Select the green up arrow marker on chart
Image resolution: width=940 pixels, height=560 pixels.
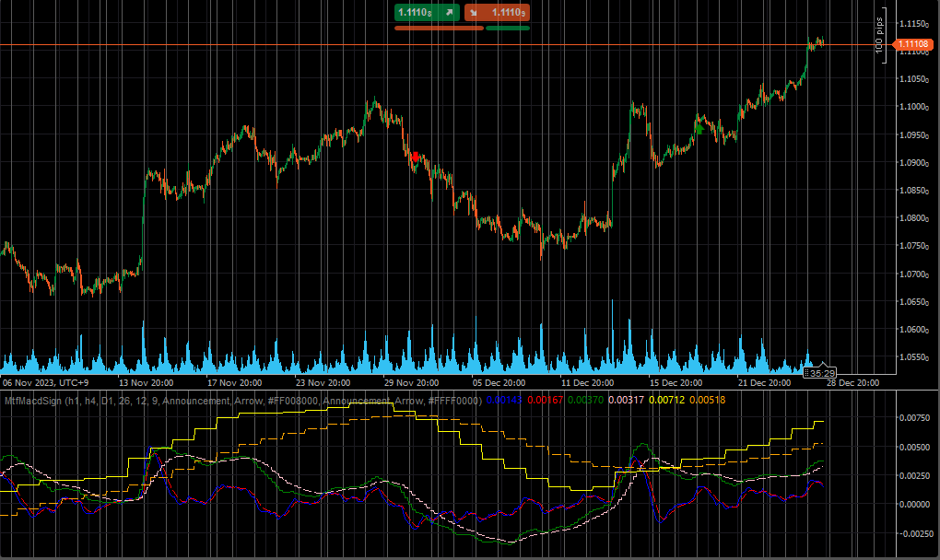tap(699, 128)
